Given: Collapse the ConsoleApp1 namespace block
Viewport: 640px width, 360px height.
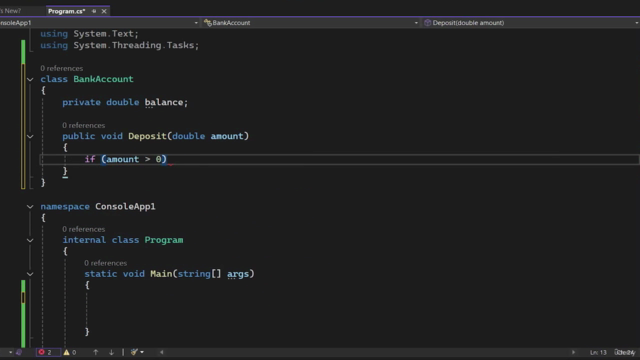Looking at the screenshot, I should [x=30, y=207].
